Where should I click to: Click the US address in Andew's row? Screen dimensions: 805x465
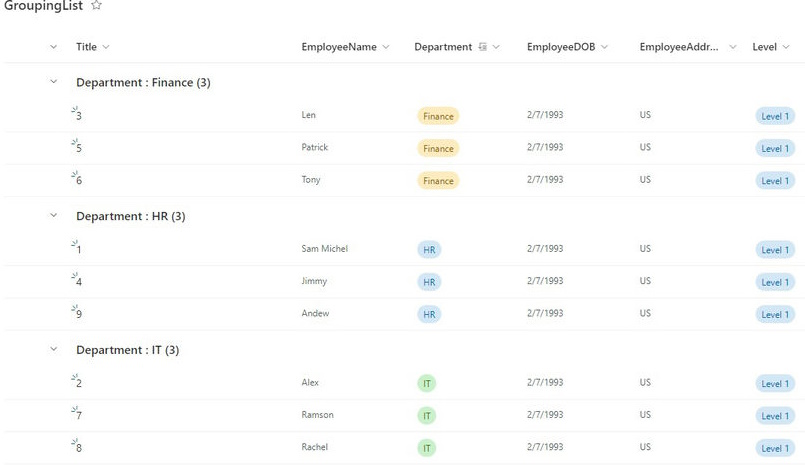point(645,313)
